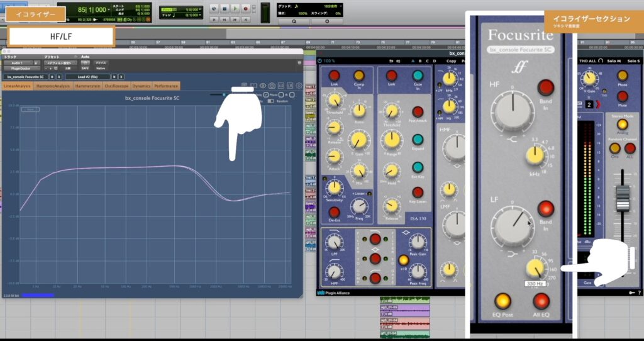This screenshot has width=644, height=341.
Task: Click the バイパス bypass button
Action: [x=100, y=63]
